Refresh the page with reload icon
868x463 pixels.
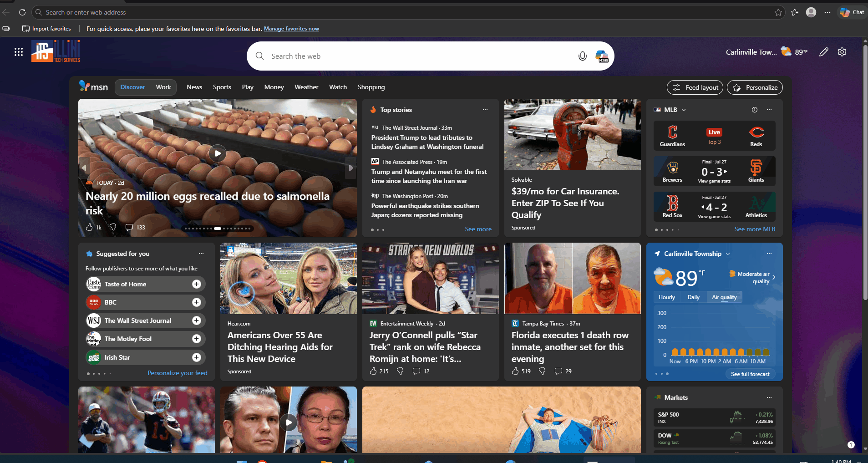click(x=22, y=12)
